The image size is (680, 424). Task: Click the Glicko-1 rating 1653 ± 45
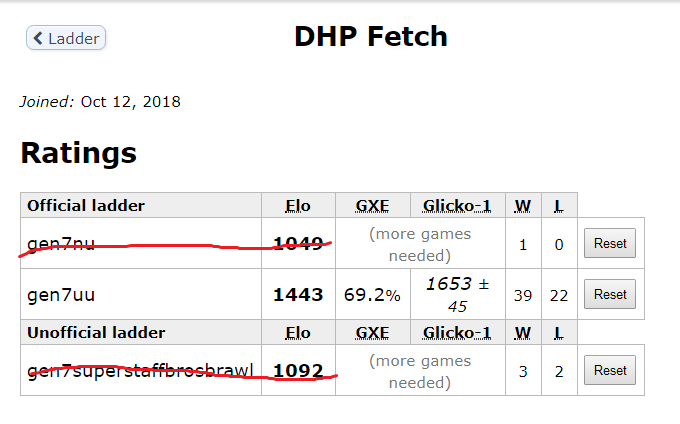(458, 295)
